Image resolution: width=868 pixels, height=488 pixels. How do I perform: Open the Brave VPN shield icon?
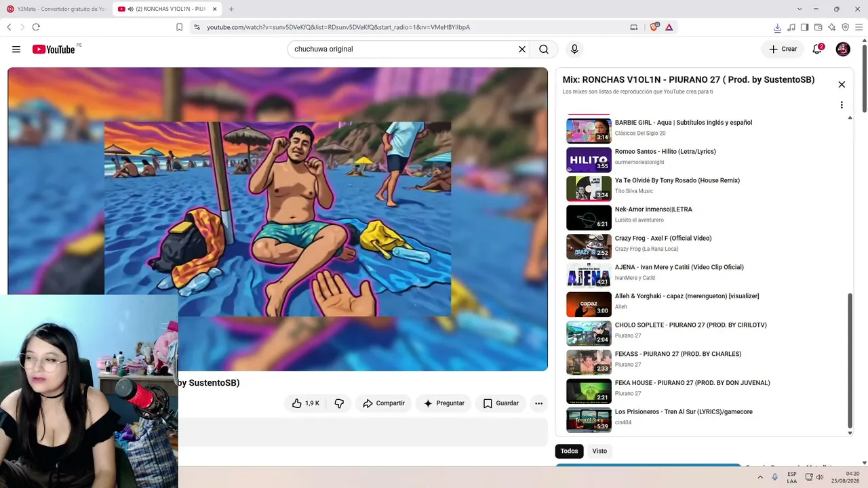(x=845, y=27)
